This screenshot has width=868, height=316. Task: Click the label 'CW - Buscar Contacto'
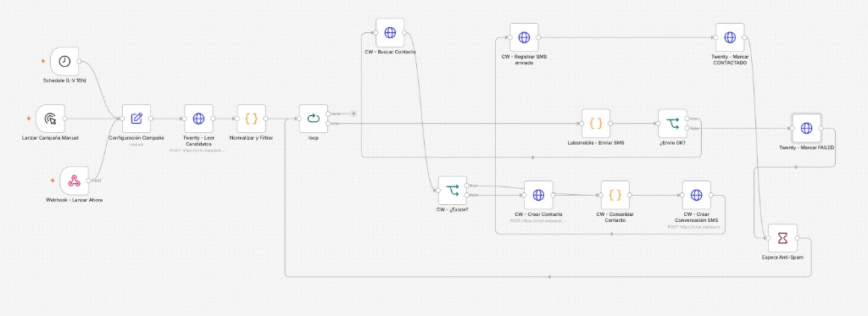[x=390, y=52]
